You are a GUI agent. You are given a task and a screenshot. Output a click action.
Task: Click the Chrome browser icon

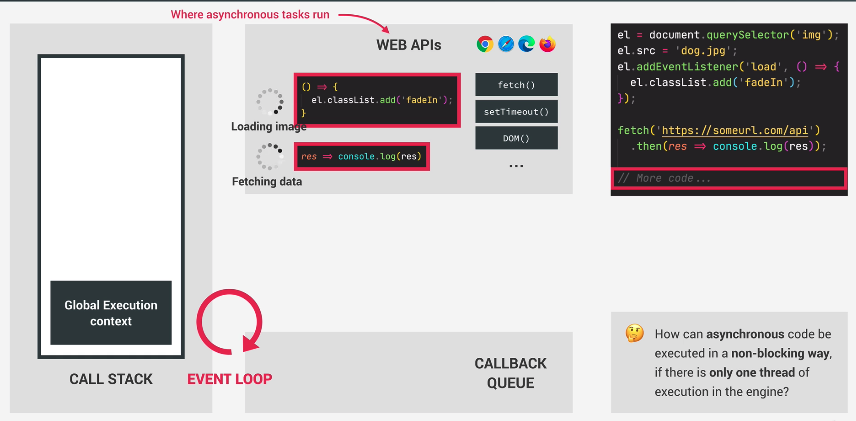coord(485,44)
